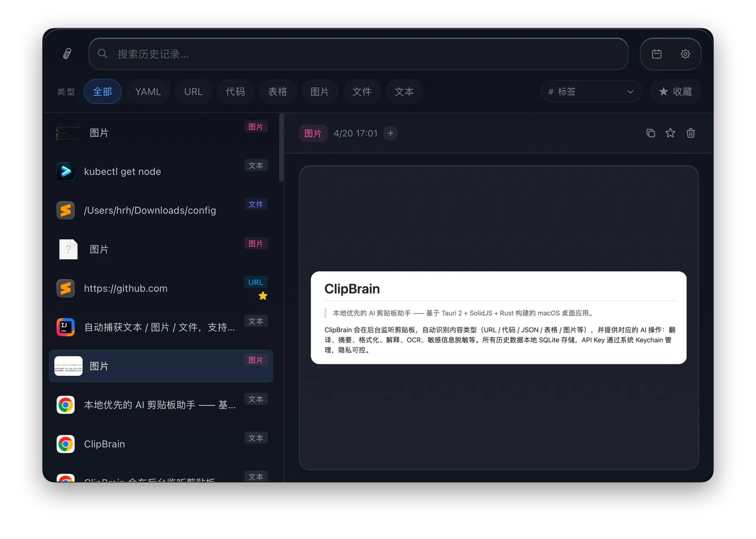
Task: Filter by YAML type
Action: [148, 92]
